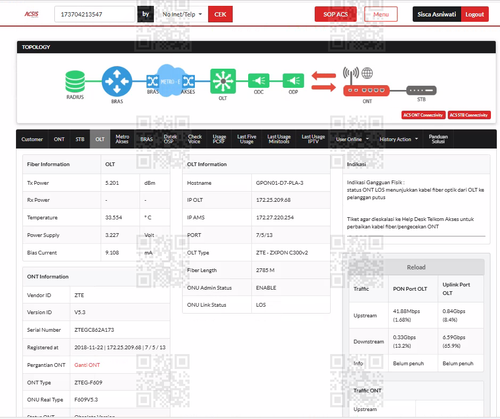Click IP AMS value 172.27.220.254

point(275,217)
